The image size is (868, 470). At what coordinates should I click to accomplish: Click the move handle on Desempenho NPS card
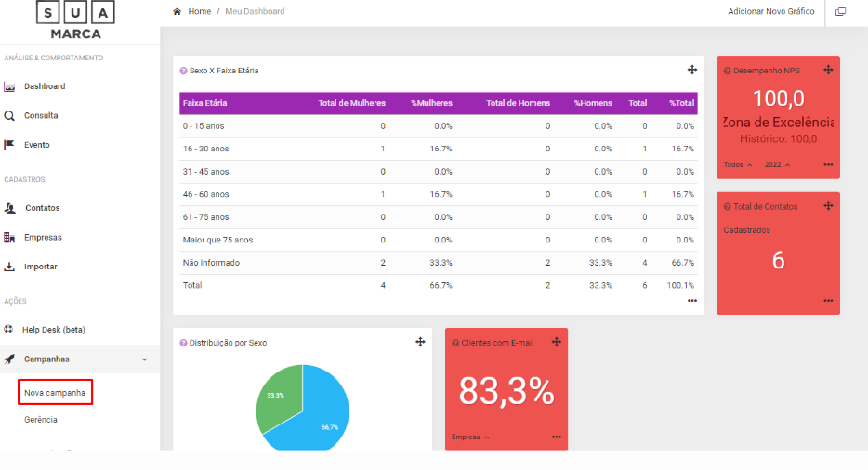tap(828, 70)
